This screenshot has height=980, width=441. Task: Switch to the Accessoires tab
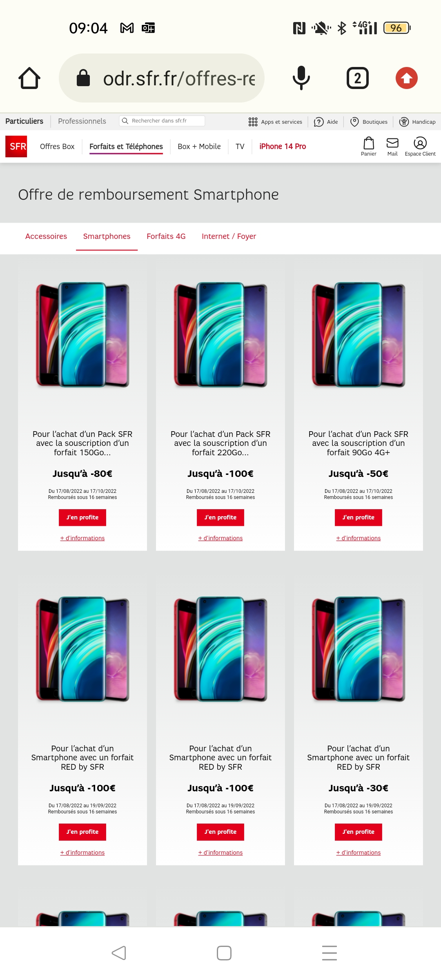point(46,236)
